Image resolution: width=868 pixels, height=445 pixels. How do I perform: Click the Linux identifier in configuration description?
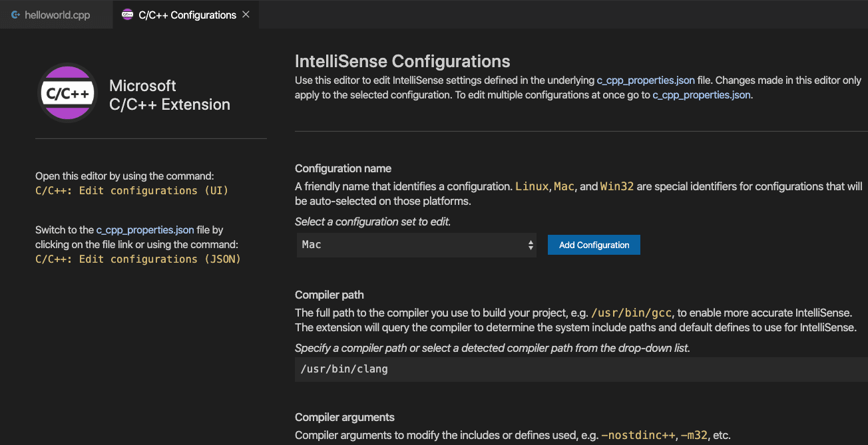(x=532, y=186)
